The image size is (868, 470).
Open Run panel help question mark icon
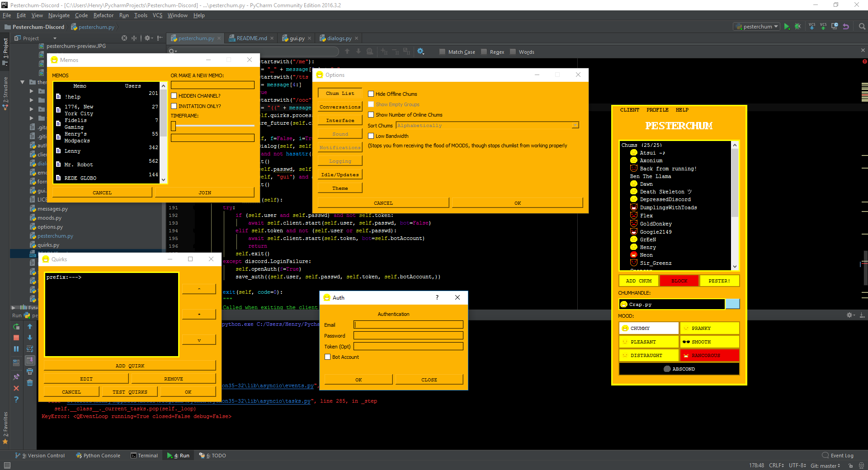click(16, 399)
